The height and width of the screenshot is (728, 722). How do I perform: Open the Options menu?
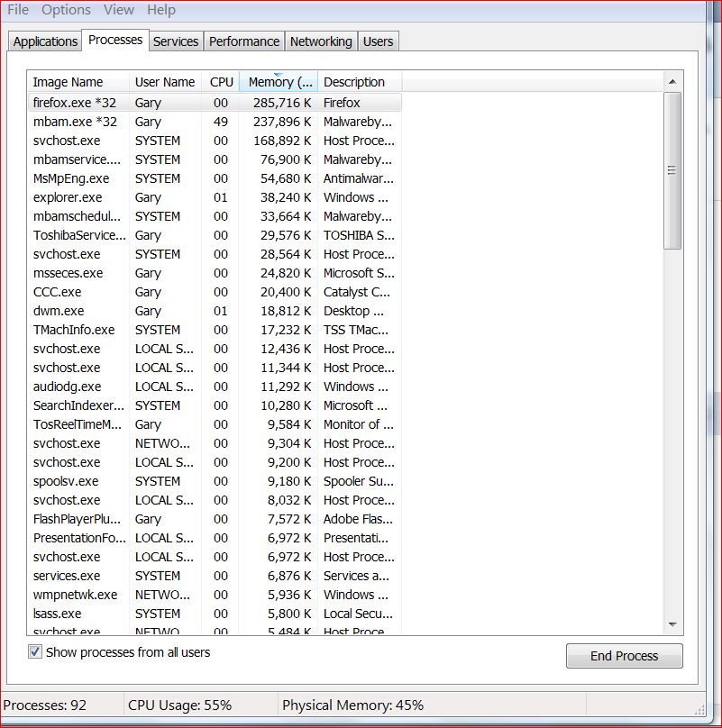coord(66,10)
